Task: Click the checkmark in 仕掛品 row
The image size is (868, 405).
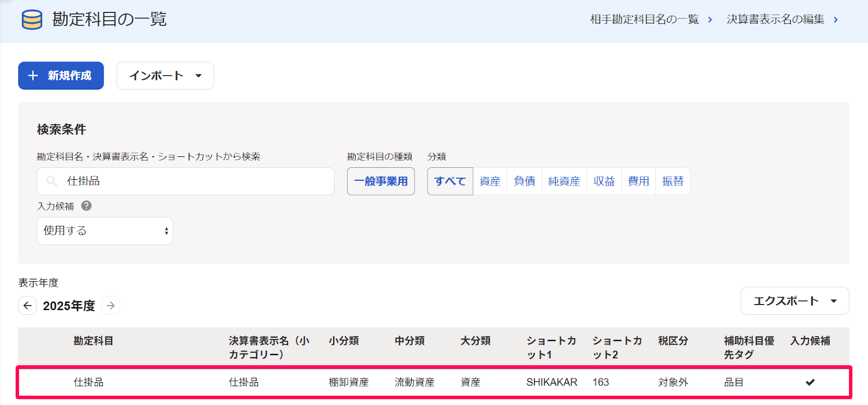Action: 810,382
